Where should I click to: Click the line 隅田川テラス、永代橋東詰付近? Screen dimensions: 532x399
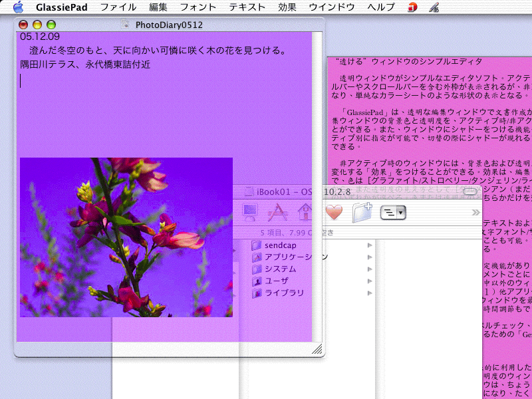click(x=85, y=65)
